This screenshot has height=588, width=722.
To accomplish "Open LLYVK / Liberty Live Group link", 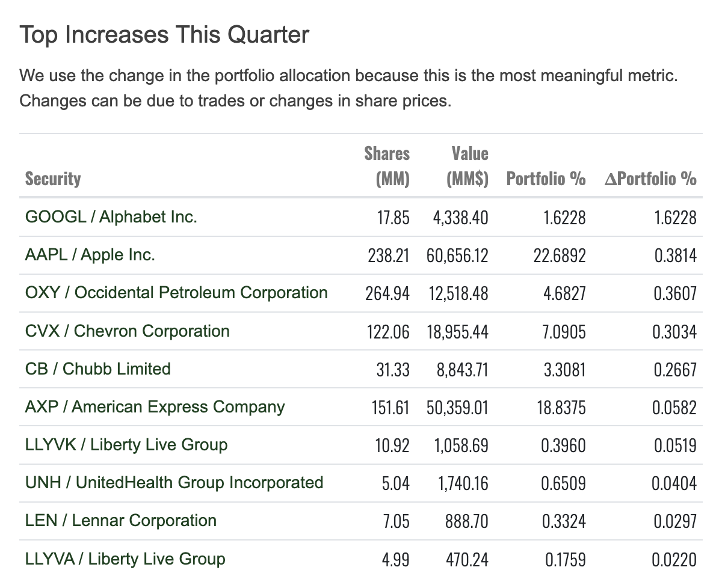I will pyautogui.click(x=126, y=445).
